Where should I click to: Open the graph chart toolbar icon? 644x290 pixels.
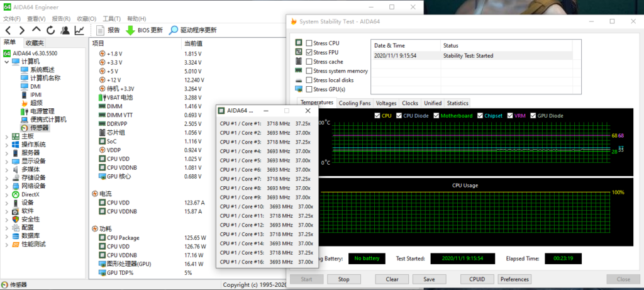pos(79,30)
